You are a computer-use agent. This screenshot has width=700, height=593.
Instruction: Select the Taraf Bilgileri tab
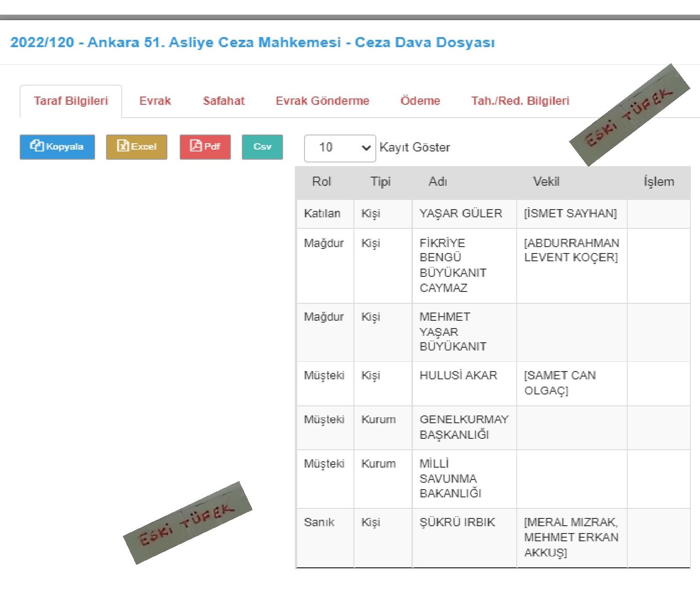pyautogui.click(x=71, y=101)
